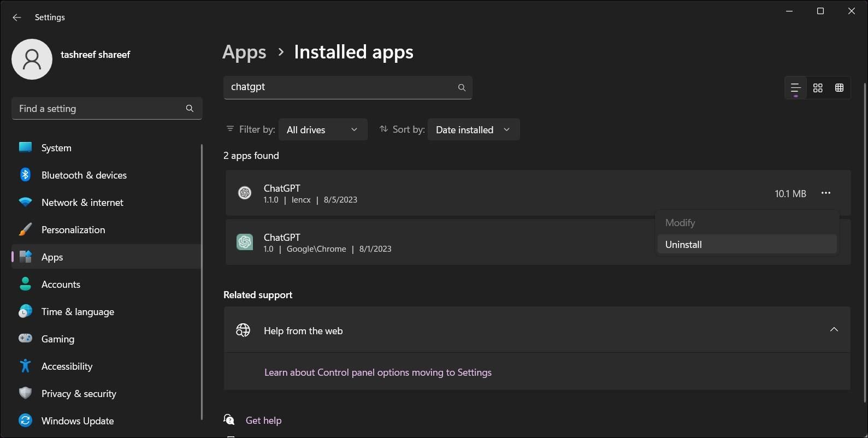Click the Help from the web globe icon

(243, 330)
